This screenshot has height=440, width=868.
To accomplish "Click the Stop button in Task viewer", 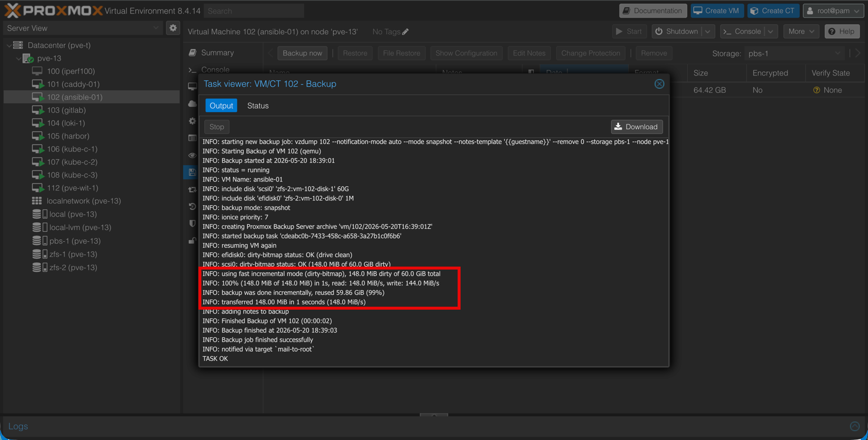I will [217, 127].
